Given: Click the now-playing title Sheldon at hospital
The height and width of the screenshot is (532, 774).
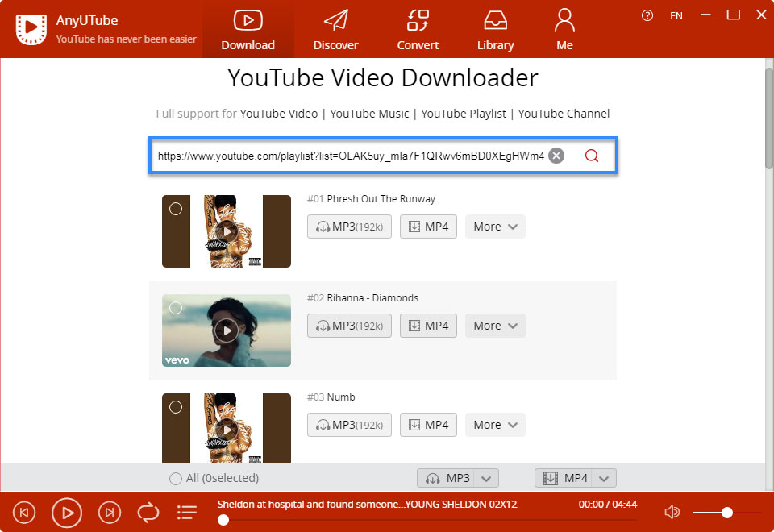Looking at the screenshot, I should coord(368,505).
